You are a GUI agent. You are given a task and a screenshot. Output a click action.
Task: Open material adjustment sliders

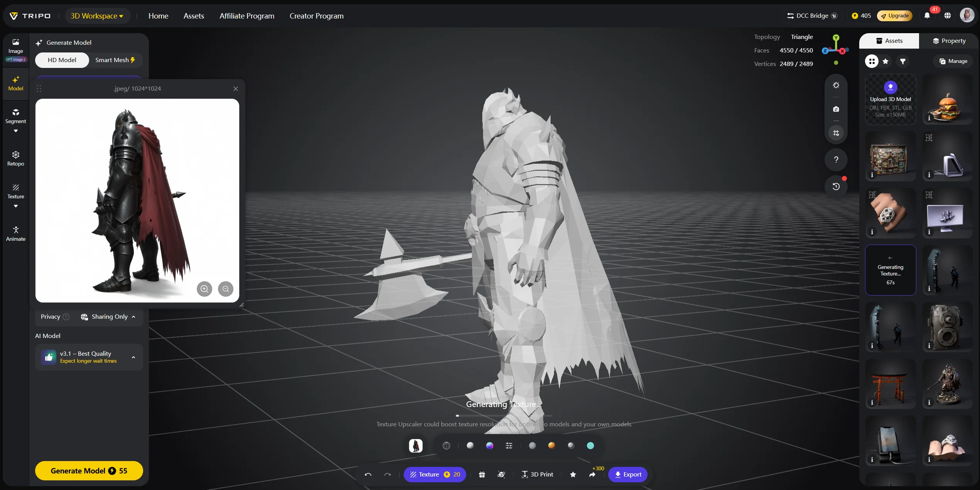(509, 446)
